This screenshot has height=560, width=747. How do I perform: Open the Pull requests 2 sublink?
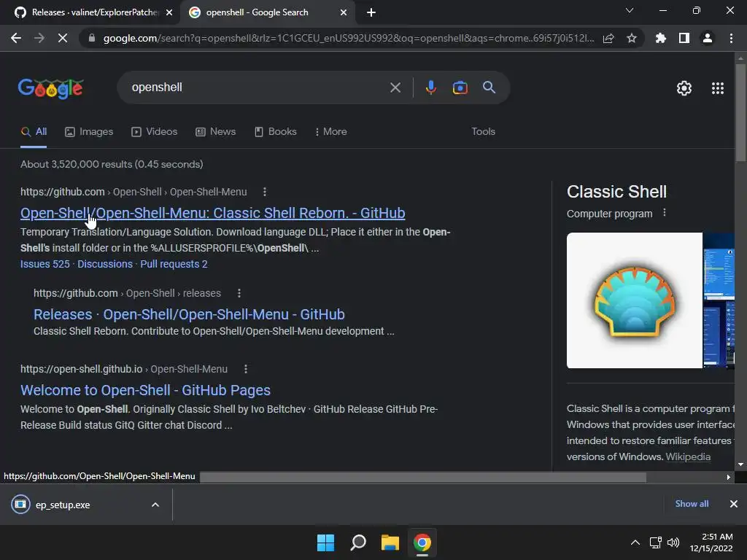point(174,264)
